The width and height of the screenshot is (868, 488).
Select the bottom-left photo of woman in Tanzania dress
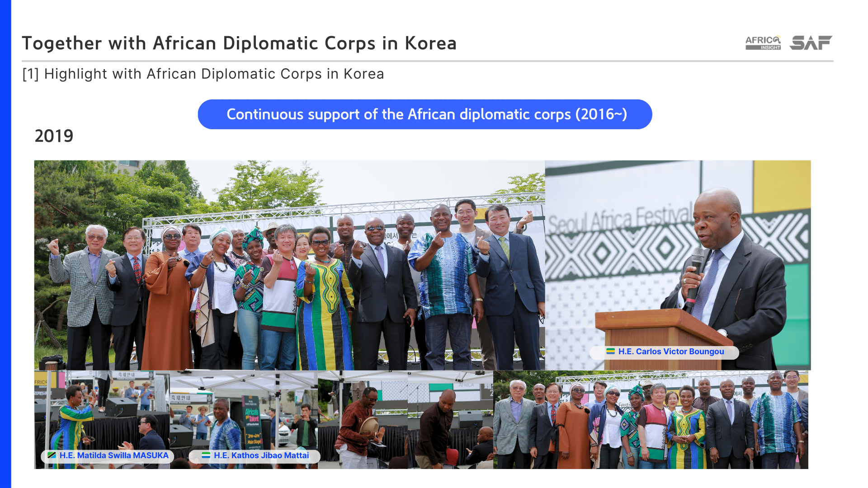[x=102, y=419]
